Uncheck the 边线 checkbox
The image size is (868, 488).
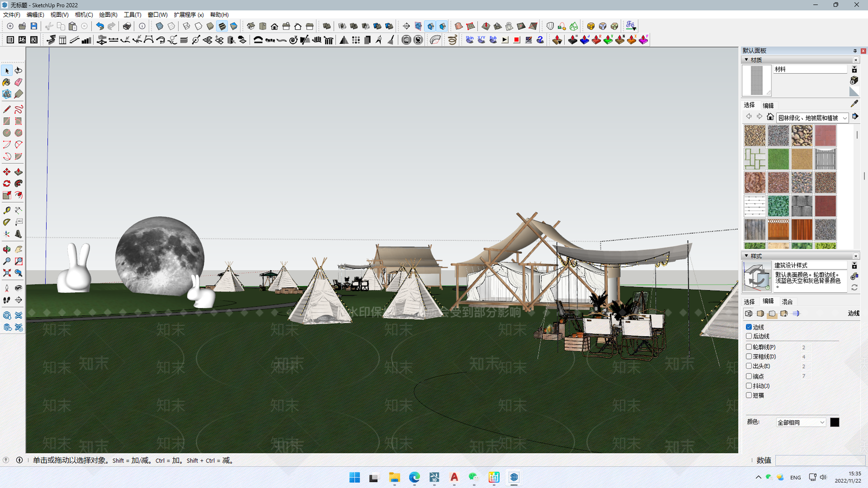749,327
